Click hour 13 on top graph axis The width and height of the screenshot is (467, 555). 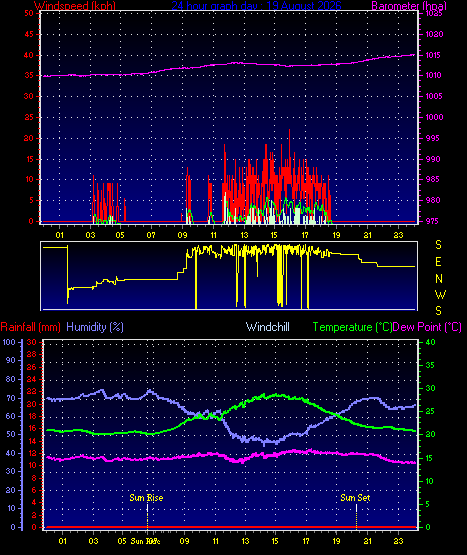pos(244,235)
